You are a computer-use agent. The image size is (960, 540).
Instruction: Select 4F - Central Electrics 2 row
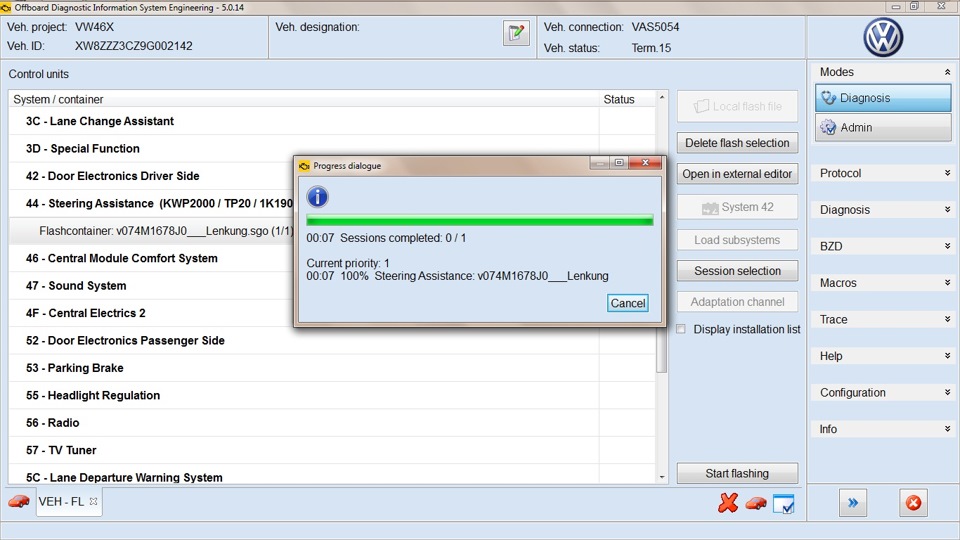point(151,313)
